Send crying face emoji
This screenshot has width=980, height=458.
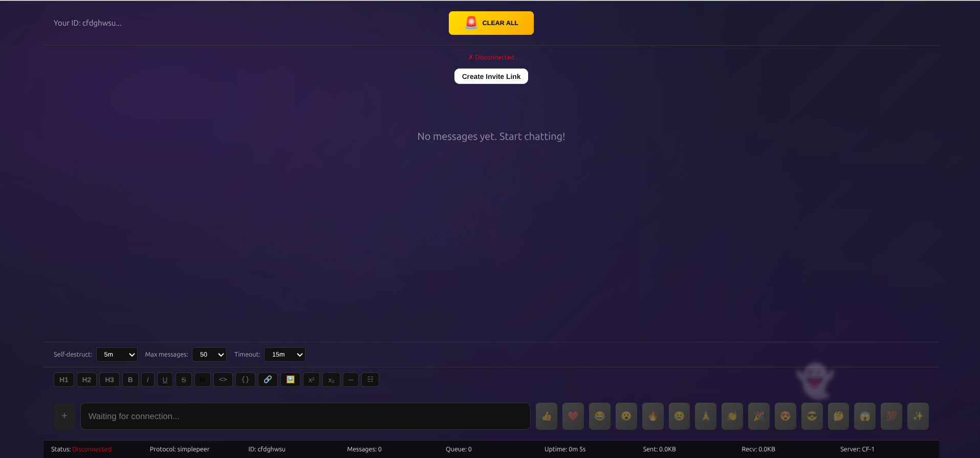[x=679, y=416]
